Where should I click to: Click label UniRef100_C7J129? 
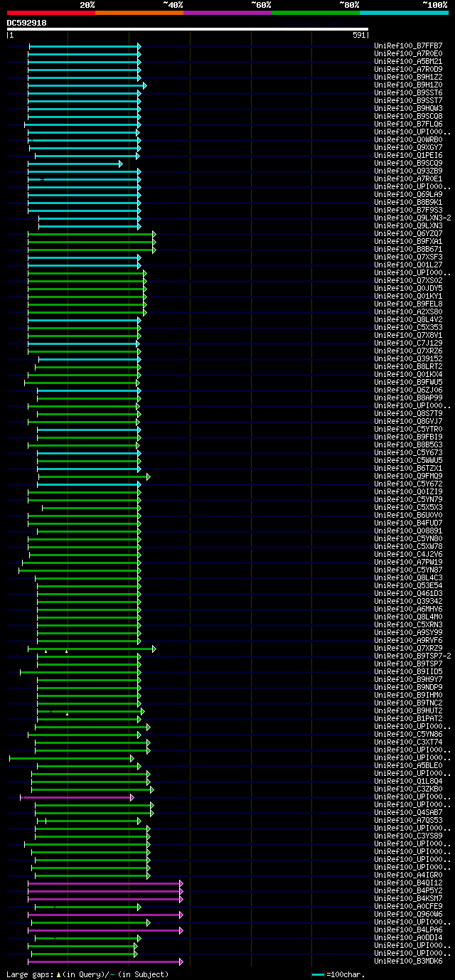click(408, 343)
